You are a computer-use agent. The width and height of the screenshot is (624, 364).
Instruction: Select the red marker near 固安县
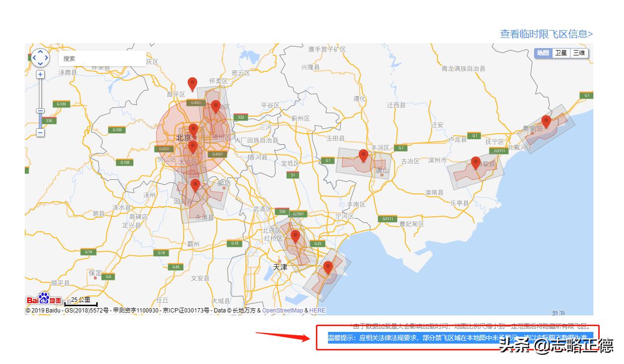pos(195,185)
